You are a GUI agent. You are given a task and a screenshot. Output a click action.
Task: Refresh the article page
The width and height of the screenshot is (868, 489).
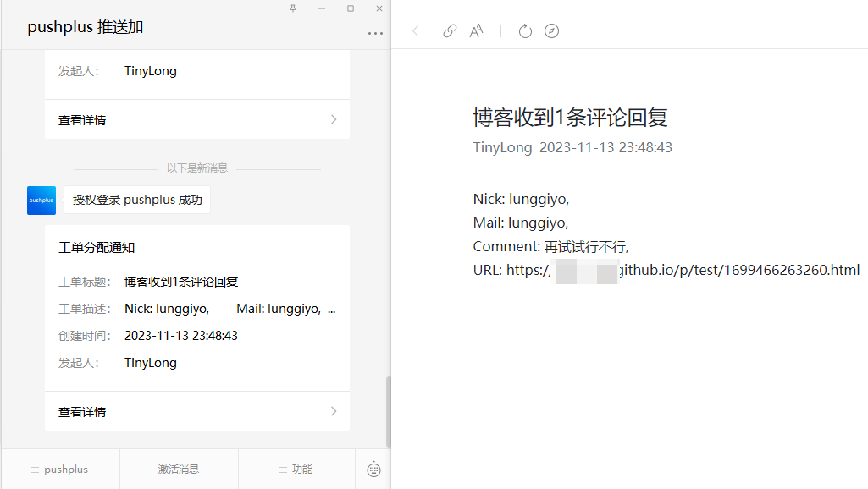click(x=525, y=30)
